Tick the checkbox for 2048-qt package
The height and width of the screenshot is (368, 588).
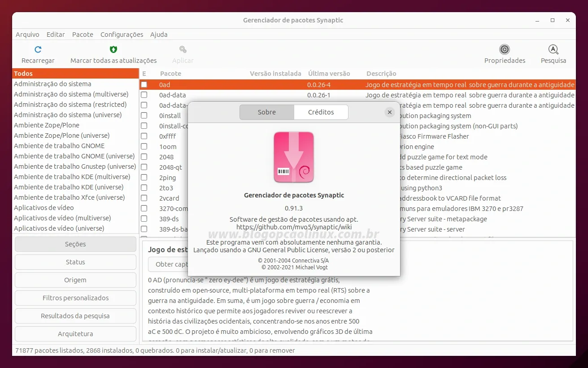(144, 167)
